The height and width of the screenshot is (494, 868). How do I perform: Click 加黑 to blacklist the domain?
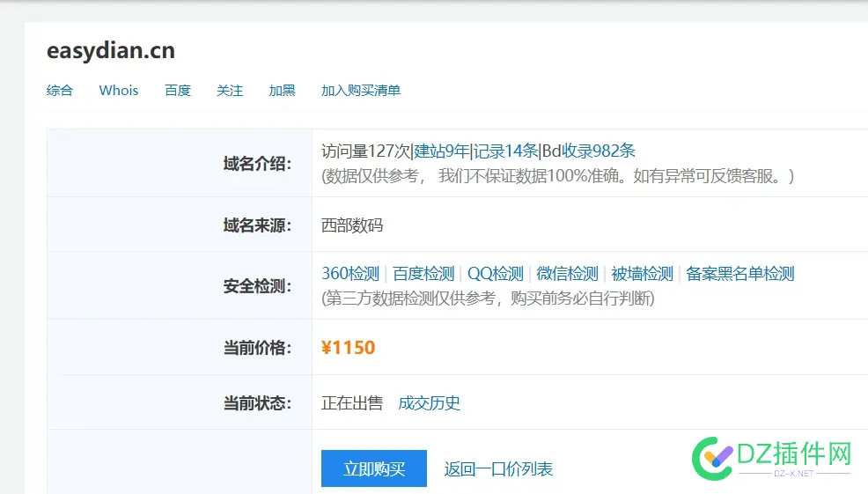(282, 91)
